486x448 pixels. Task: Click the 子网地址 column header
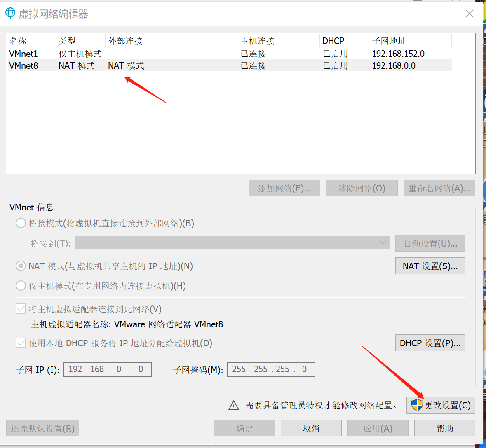411,41
